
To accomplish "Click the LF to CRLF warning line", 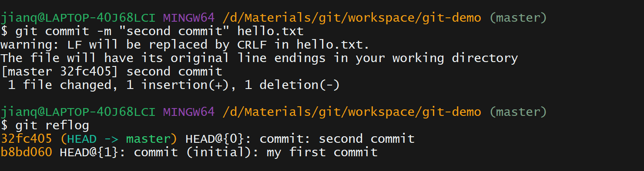I will click(x=185, y=45).
